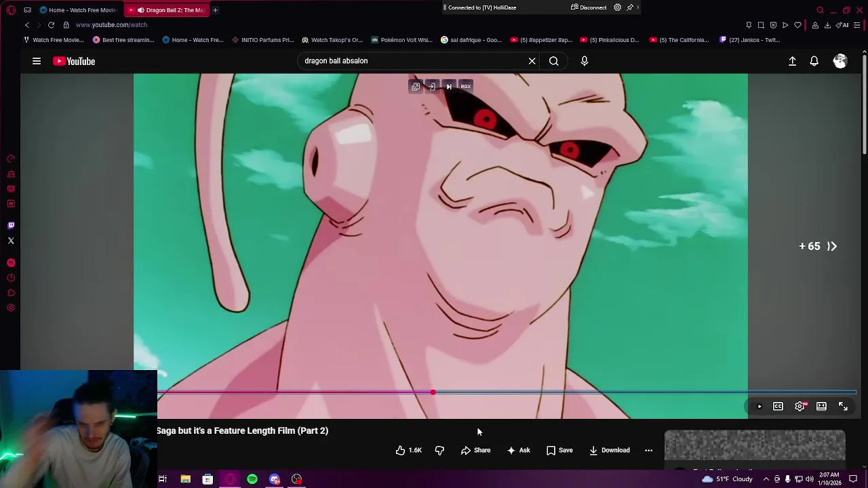Open cast connection settings gear

coord(617,7)
